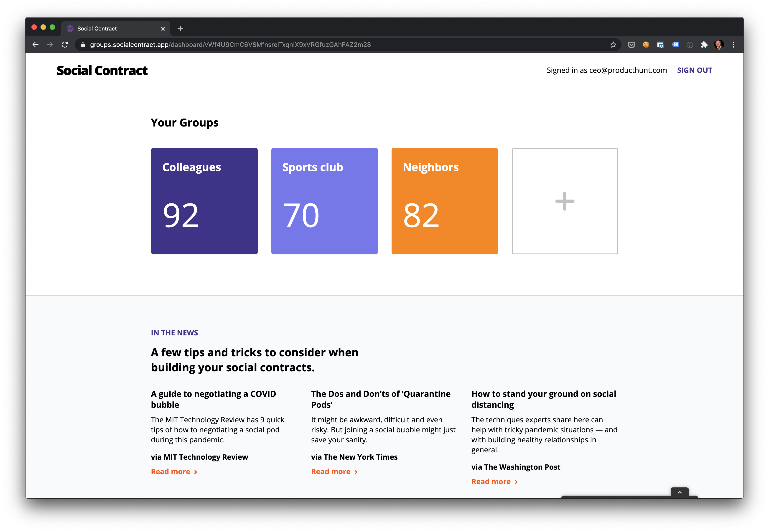Open the Extensions puzzle piece menu
Image resolution: width=769 pixels, height=532 pixels.
coord(704,45)
